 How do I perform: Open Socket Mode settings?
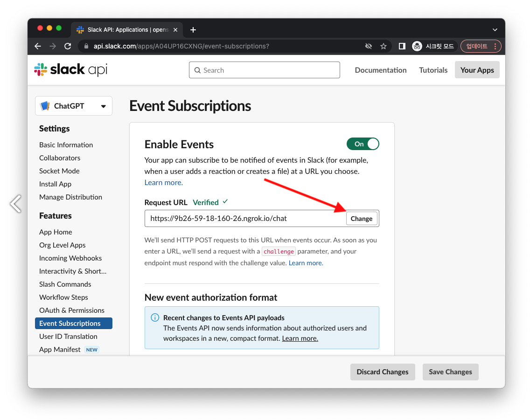(59, 171)
